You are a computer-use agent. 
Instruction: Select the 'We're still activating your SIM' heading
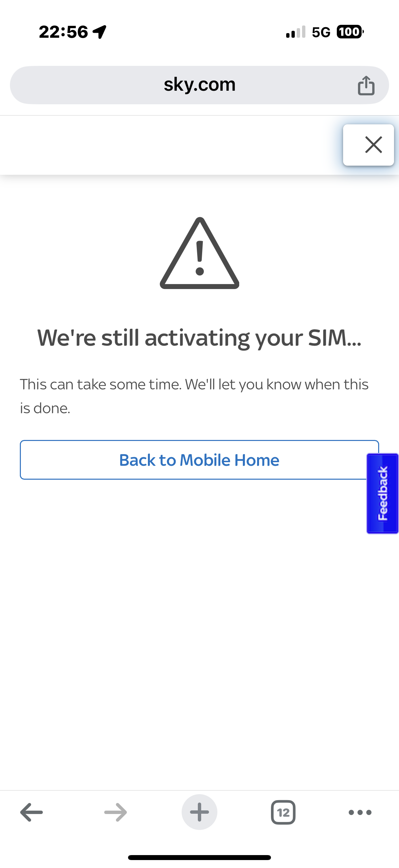199,338
